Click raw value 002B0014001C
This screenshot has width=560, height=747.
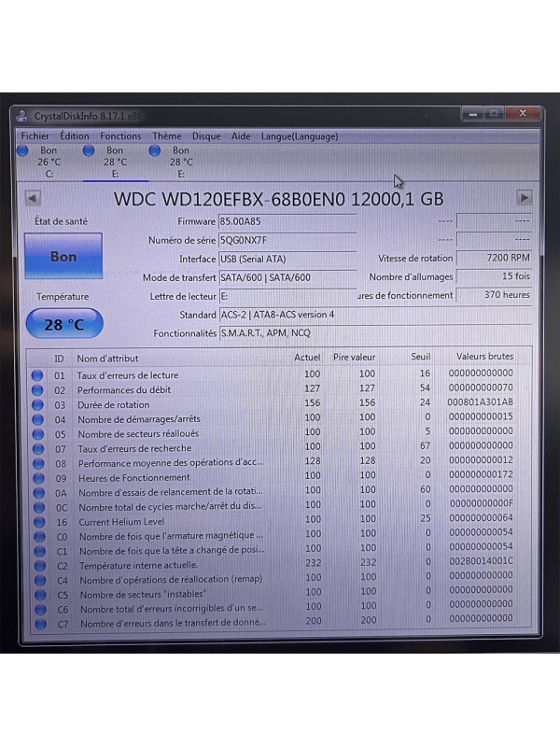(x=481, y=561)
